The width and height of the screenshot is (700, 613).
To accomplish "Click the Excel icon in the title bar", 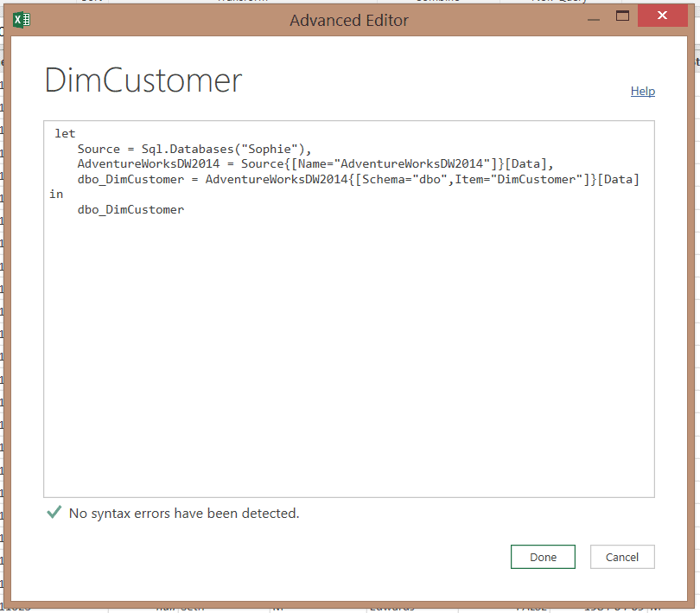I will (22, 19).
